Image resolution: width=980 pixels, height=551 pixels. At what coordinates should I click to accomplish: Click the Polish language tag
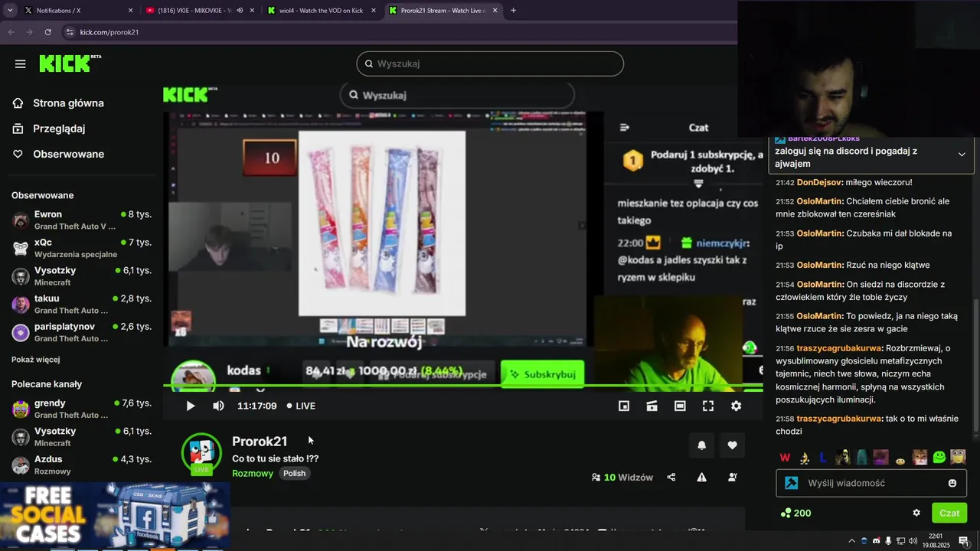[294, 474]
